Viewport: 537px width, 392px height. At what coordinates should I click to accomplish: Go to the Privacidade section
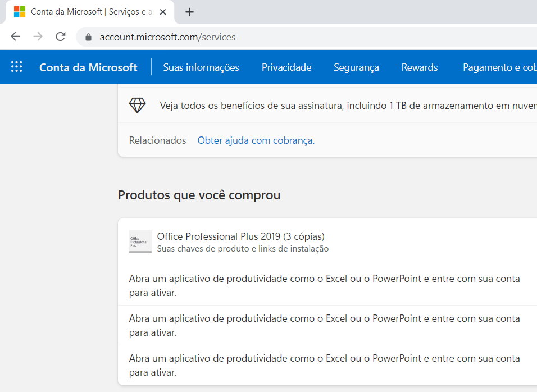(286, 67)
